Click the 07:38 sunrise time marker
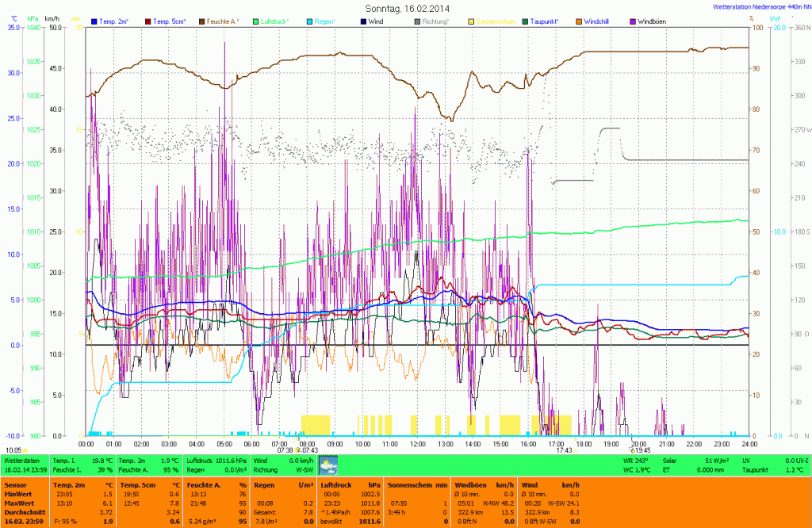812x528 pixels. [x=285, y=450]
